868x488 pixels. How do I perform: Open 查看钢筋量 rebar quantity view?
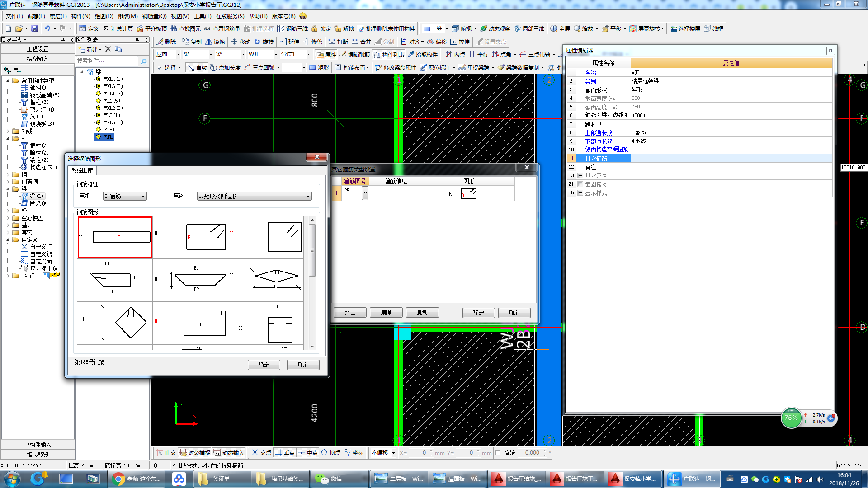click(x=222, y=28)
